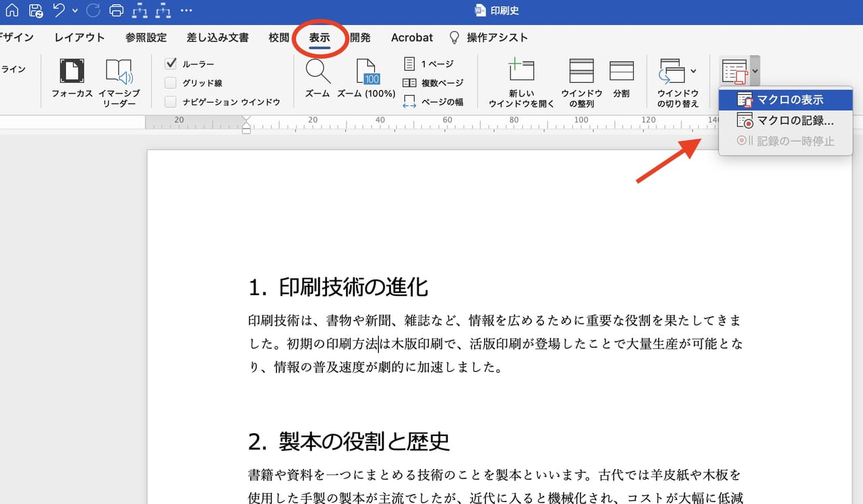Switch to the 差し込み文書 tab
Viewport: 863px width, 504px height.
218,38
